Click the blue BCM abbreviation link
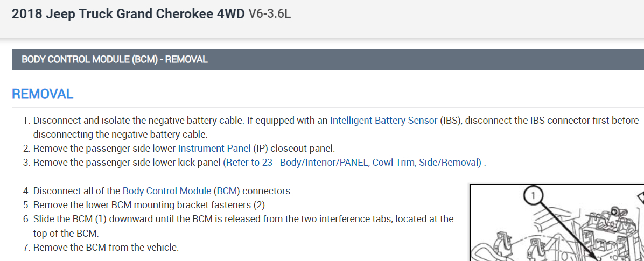The height and width of the screenshot is (261, 644). coord(226,191)
